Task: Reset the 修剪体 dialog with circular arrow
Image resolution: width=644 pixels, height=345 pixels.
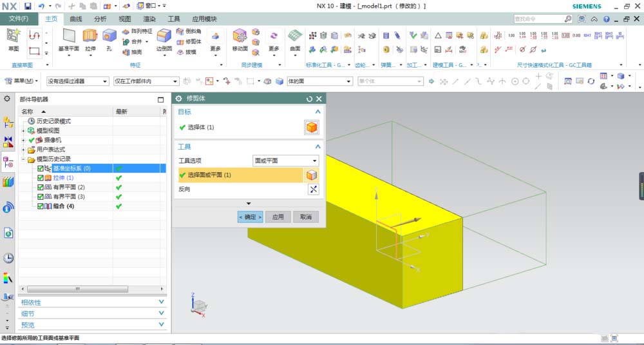Action: coord(309,99)
